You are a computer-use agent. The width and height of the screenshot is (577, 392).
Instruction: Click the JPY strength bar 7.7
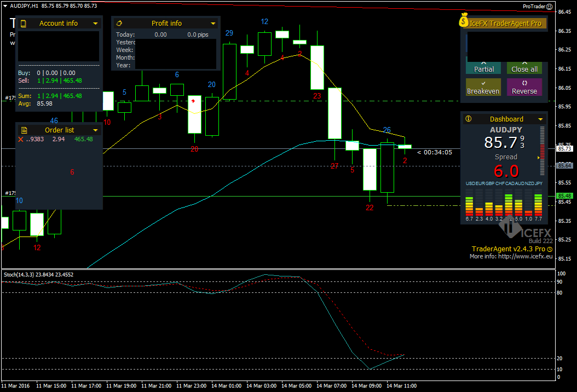point(538,206)
